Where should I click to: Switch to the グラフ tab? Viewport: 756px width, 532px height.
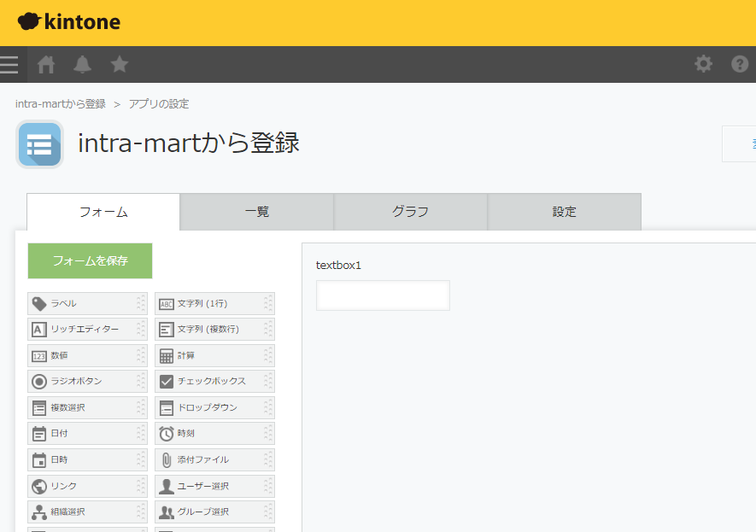point(410,212)
